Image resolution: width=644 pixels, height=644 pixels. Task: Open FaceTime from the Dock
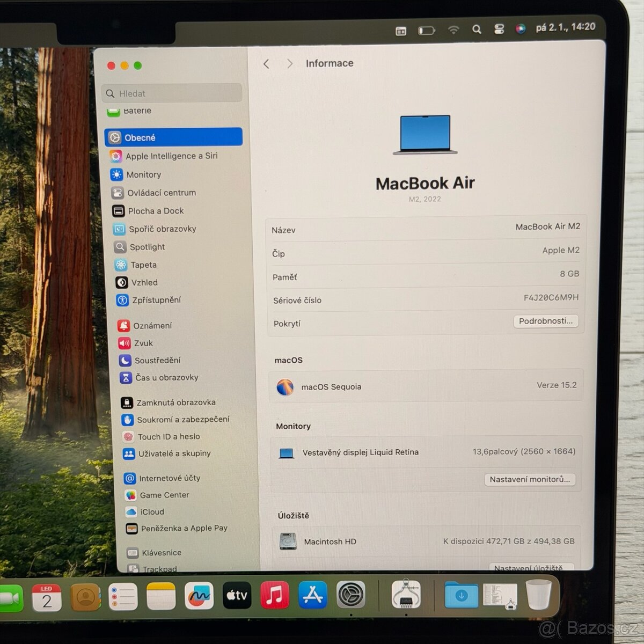(11, 598)
